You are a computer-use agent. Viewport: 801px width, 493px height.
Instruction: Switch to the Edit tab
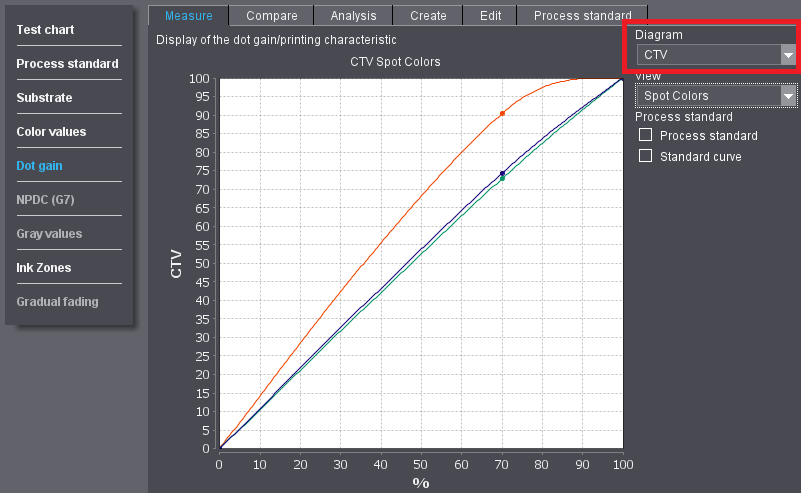click(490, 15)
